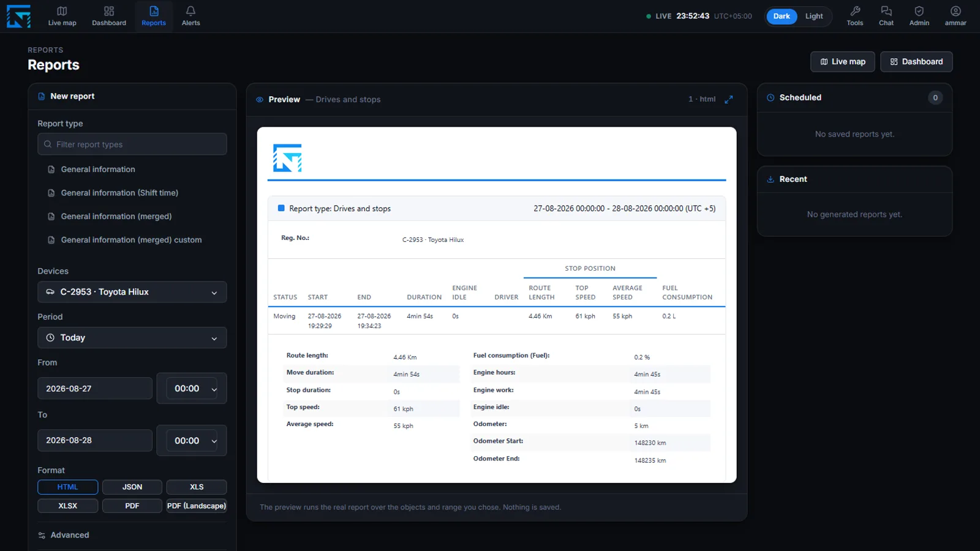The width and height of the screenshot is (980, 551).
Task: Select General information report type
Action: [x=98, y=170]
